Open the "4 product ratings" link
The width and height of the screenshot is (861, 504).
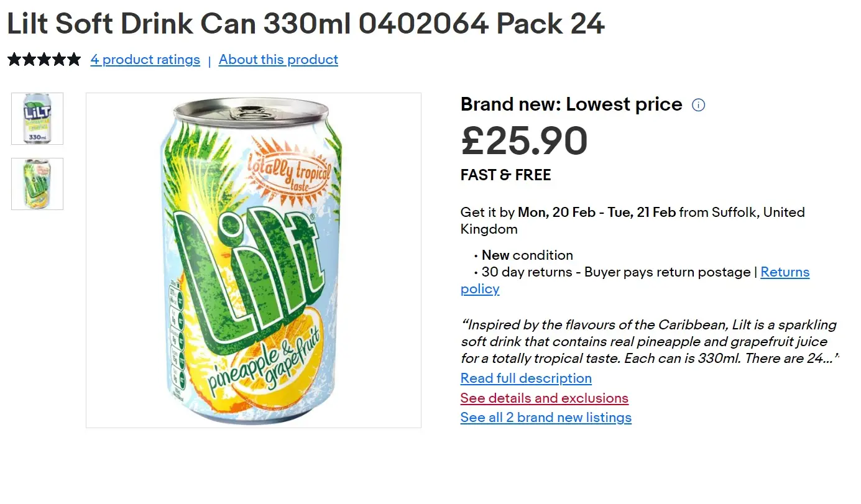point(145,59)
